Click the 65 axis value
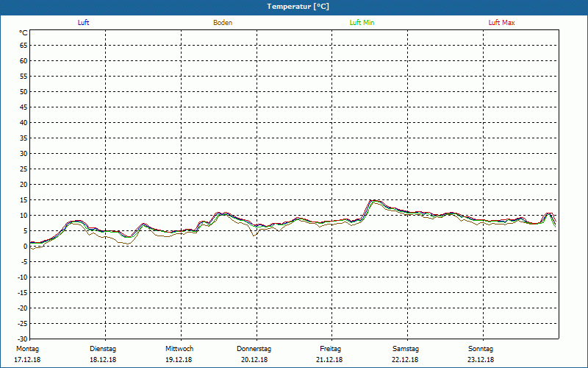Image resolution: width=588 pixels, height=368 pixels. click(x=24, y=46)
